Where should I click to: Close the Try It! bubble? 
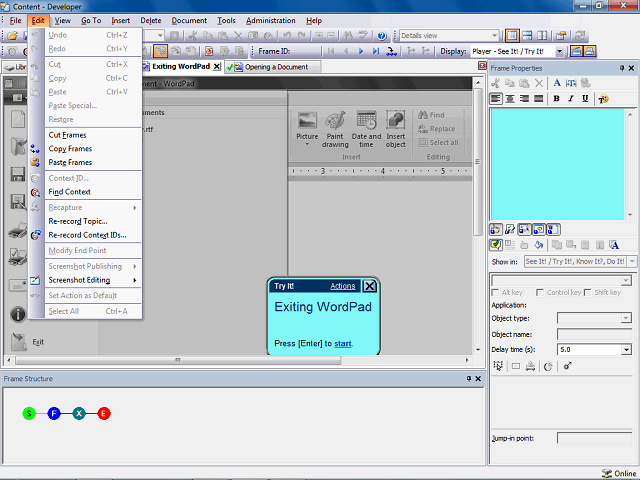[369, 286]
